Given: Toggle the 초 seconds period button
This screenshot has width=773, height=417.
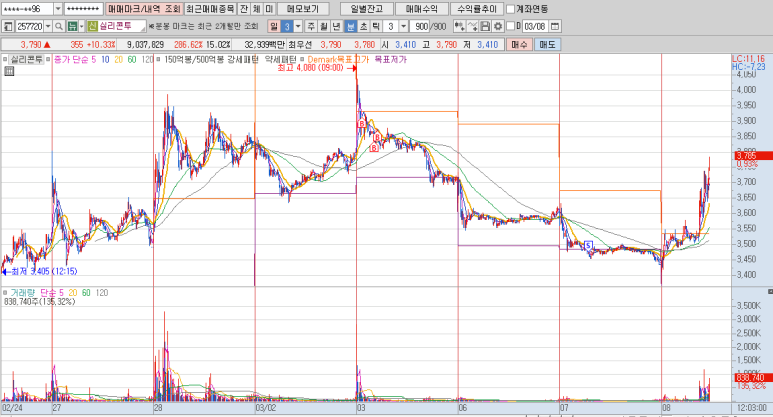Looking at the screenshot, I should point(363,26).
